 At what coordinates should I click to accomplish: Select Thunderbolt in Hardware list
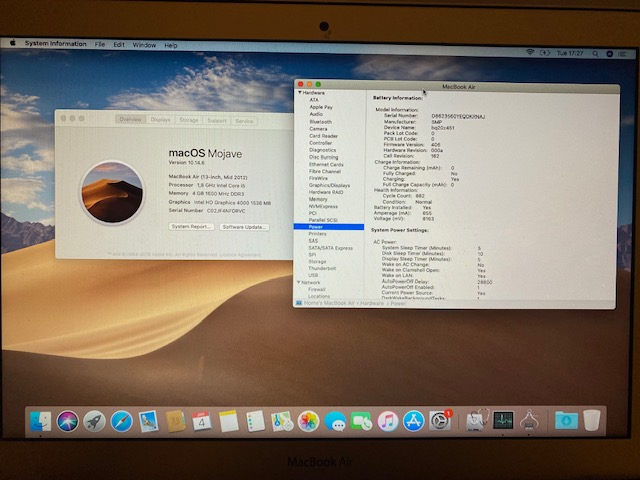click(322, 268)
